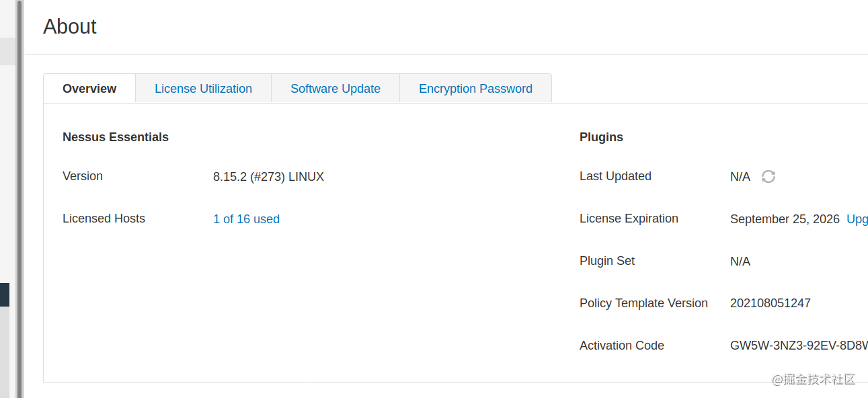The height and width of the screenshot is (398, 868).
Task: Click the Upgrade link next to license expiration
Action: [857, 219]
